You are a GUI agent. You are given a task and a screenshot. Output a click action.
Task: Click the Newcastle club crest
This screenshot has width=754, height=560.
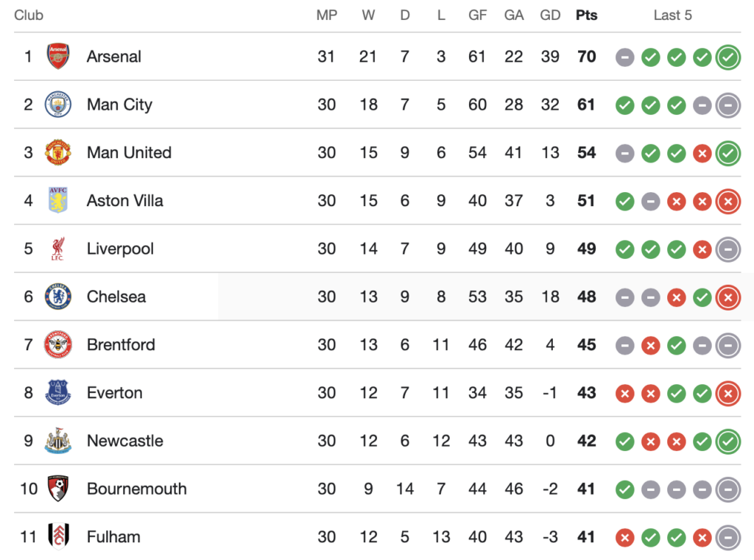(58, 441)
